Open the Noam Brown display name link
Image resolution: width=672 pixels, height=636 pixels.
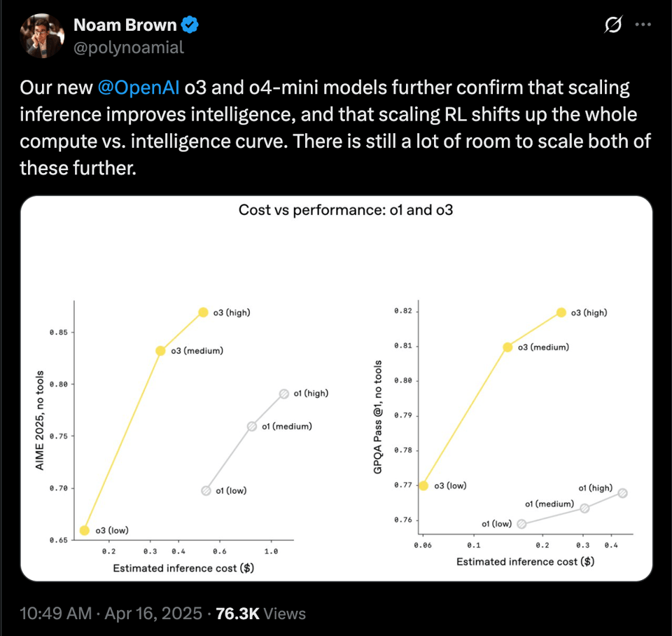pos(125,26)
